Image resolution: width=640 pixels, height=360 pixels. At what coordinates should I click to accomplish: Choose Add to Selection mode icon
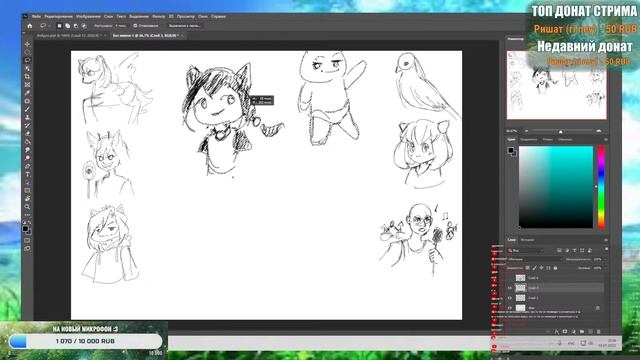click(67, 26)
